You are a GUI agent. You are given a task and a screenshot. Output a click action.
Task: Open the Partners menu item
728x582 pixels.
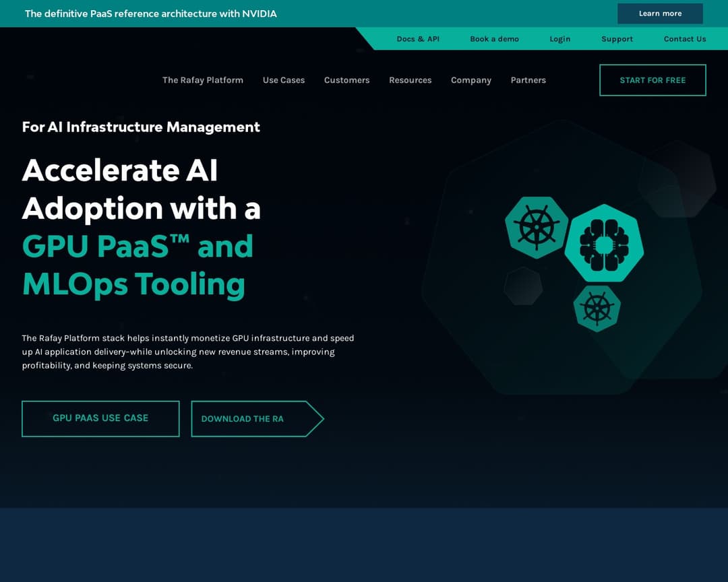(528, 80)
